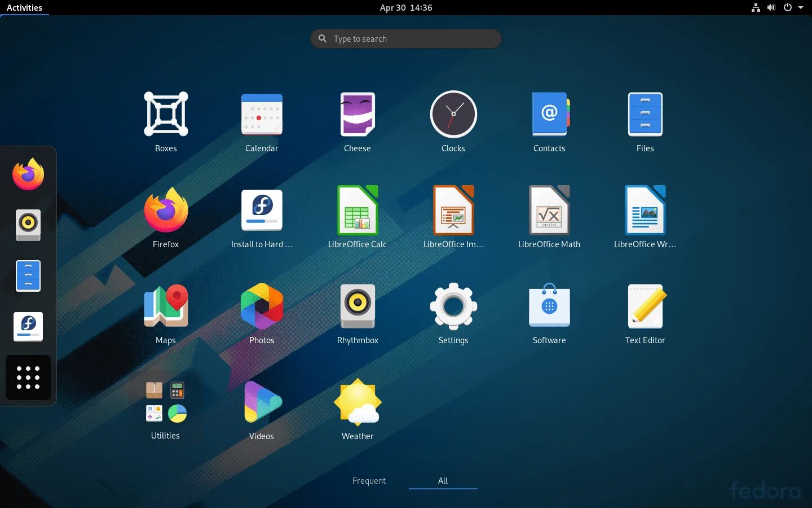Click the volume speaker icon

click(771, 7)
